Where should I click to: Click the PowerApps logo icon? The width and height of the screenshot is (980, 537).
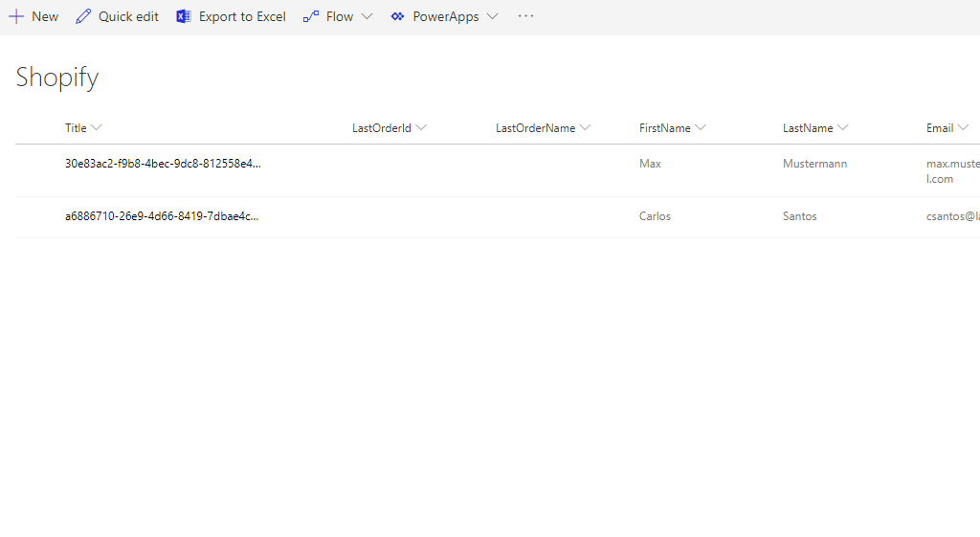398,16
